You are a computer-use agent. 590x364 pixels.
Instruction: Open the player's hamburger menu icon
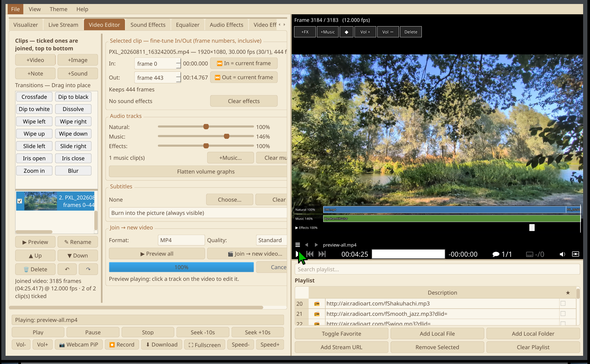(x=298, y=245)
